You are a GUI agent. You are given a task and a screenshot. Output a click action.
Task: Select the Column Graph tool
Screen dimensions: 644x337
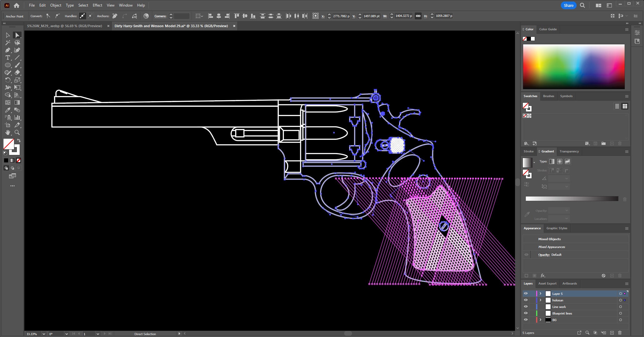(17, 118)
